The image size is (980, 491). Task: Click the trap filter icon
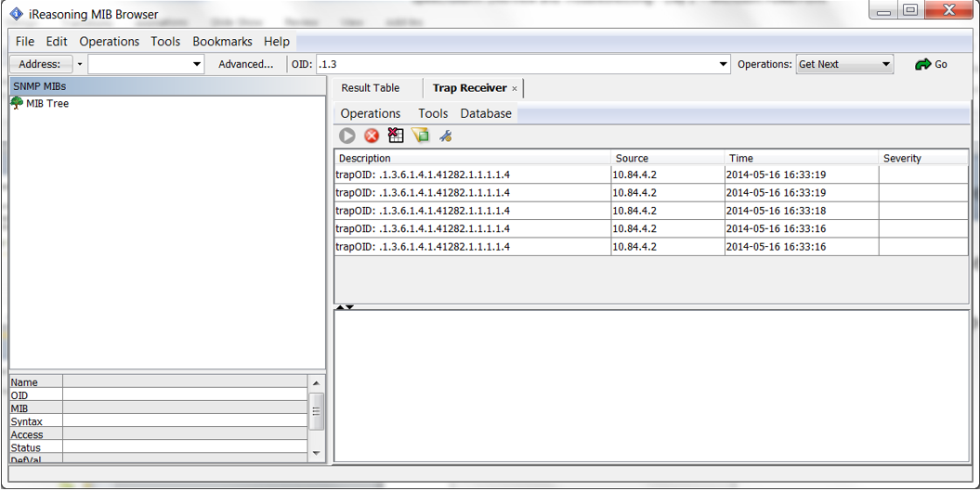click(x=421, y=136)
